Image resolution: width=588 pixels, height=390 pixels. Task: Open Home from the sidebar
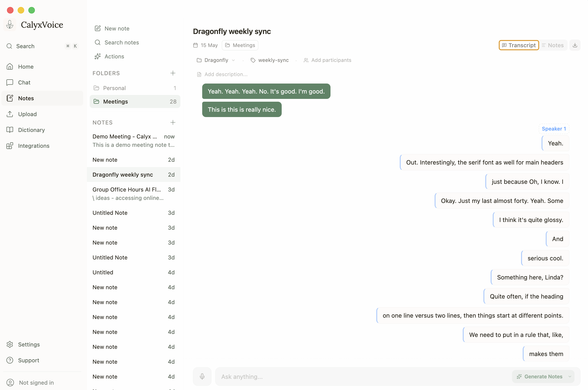point(42,67)
